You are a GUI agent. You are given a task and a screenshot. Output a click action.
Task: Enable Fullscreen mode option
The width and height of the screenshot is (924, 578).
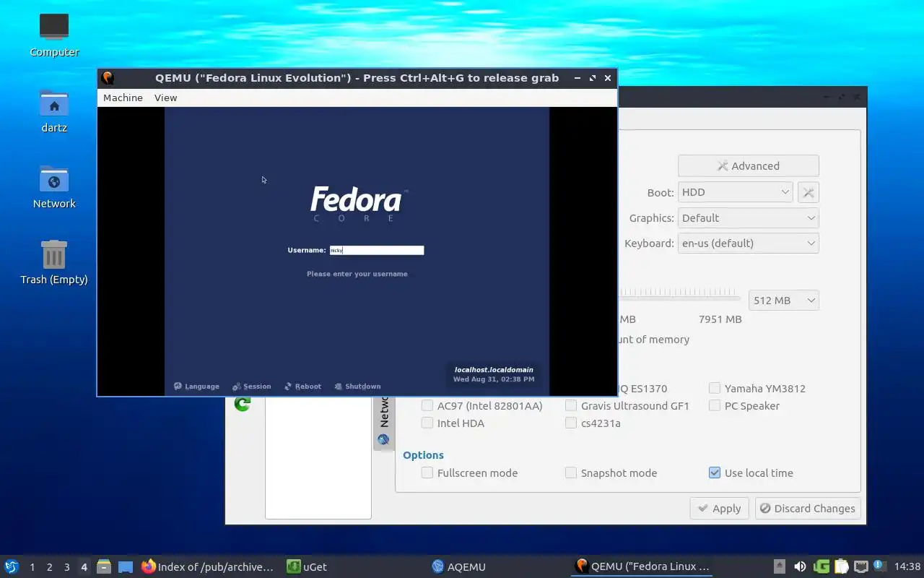(427, 473)
